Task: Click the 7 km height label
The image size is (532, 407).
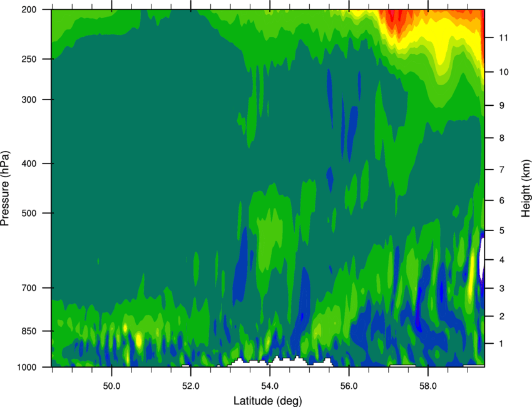Action: (502, 170)
